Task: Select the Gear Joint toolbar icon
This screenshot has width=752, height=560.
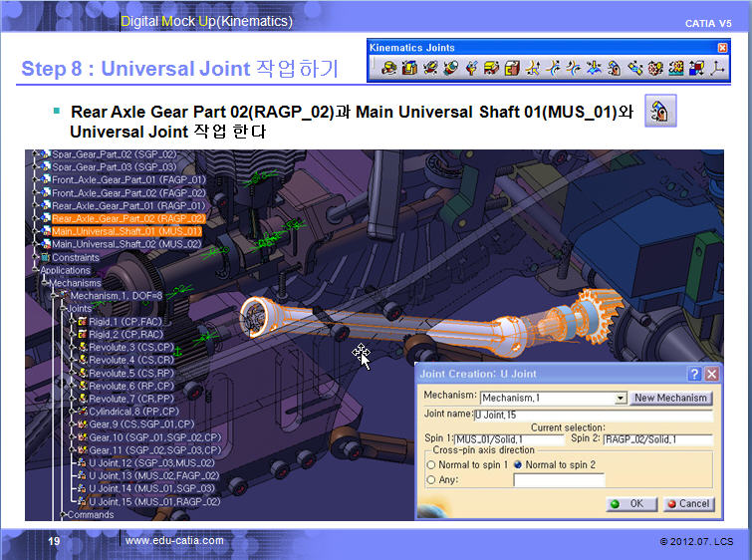Action: pyautogui.click(x=655, y=69)
